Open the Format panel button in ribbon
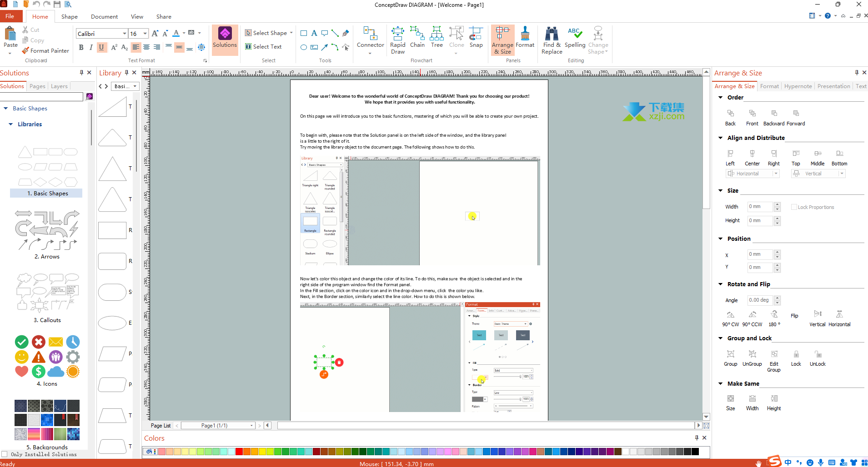 pyautogui.click(x=525, y=37)
